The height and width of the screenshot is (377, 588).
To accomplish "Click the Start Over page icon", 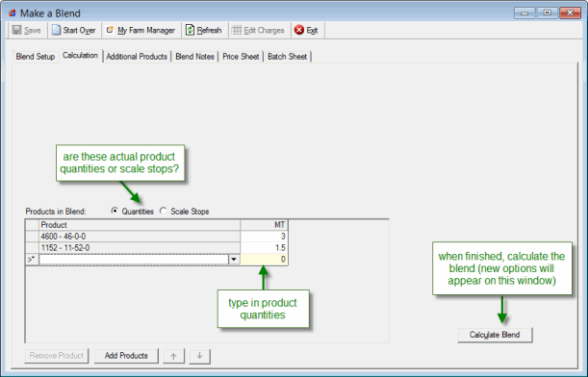I will [56, 30].
